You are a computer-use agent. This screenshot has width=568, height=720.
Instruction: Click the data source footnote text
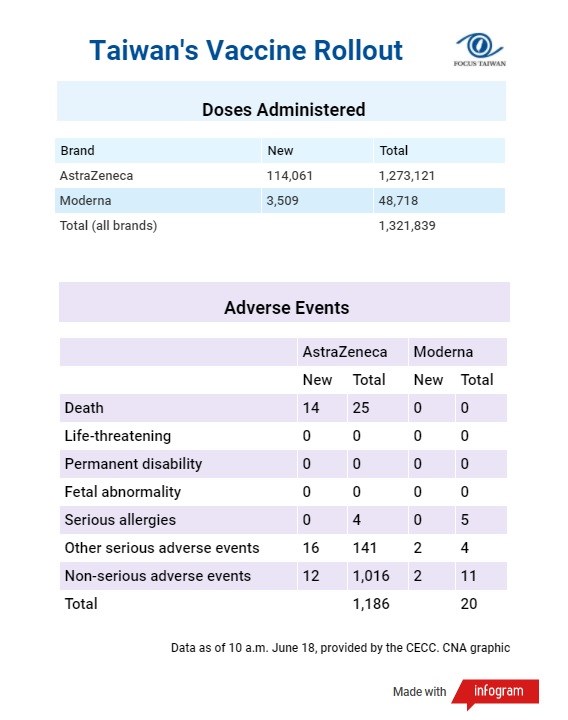[340, 647]
